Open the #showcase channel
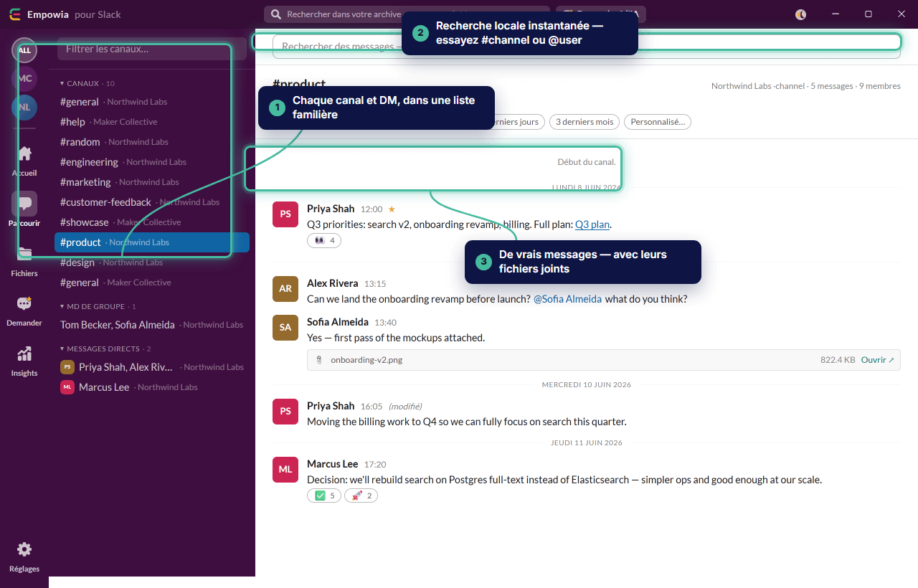Screen dimensions: 918x588 152,222
